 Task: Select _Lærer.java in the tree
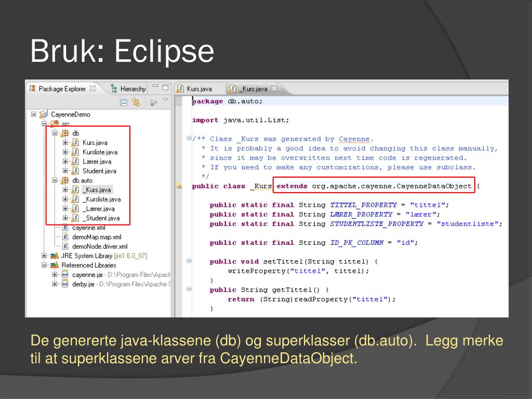click(x=98, y=209)
